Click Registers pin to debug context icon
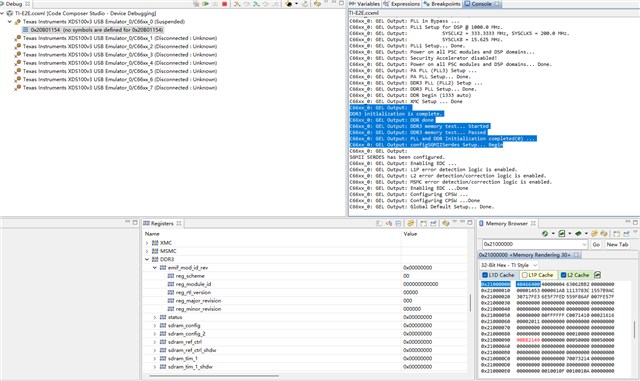 coord(433,223)
